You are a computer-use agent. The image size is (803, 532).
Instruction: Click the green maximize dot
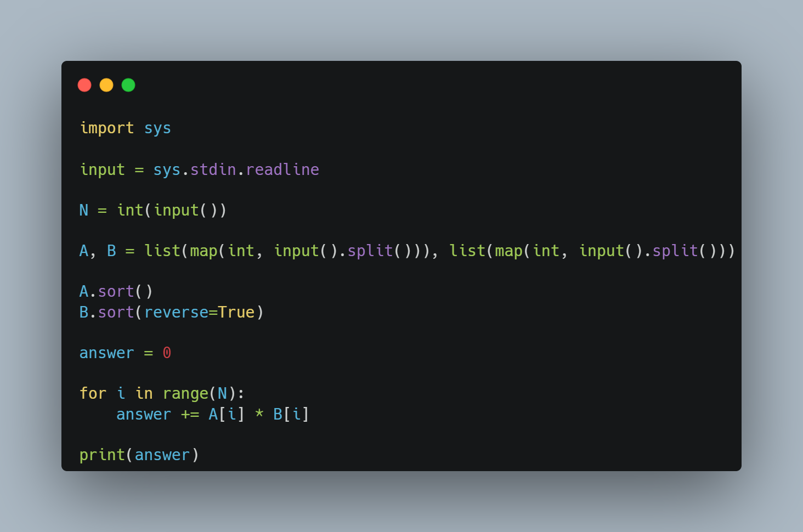pos(128,85)
